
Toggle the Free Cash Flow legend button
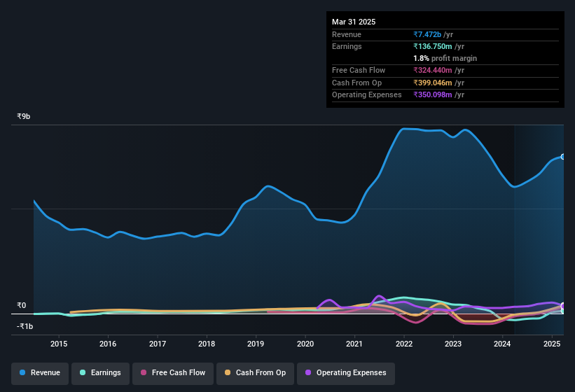tap(173, 373)
